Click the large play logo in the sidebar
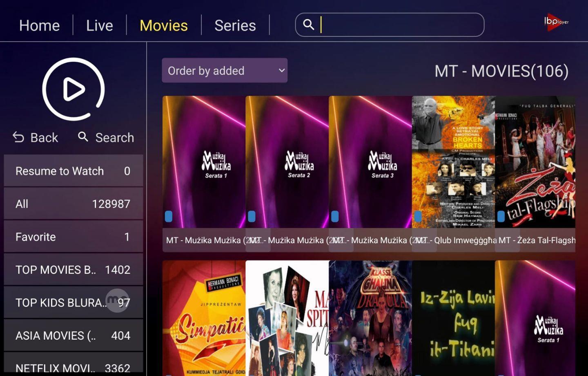Viewport: 588px width, 376px height. pos(73,89)
